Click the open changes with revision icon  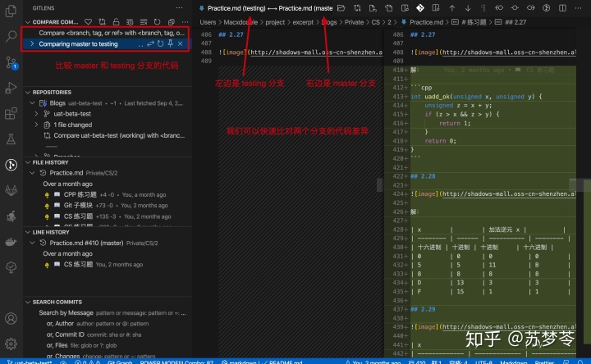tap(357, 8)
